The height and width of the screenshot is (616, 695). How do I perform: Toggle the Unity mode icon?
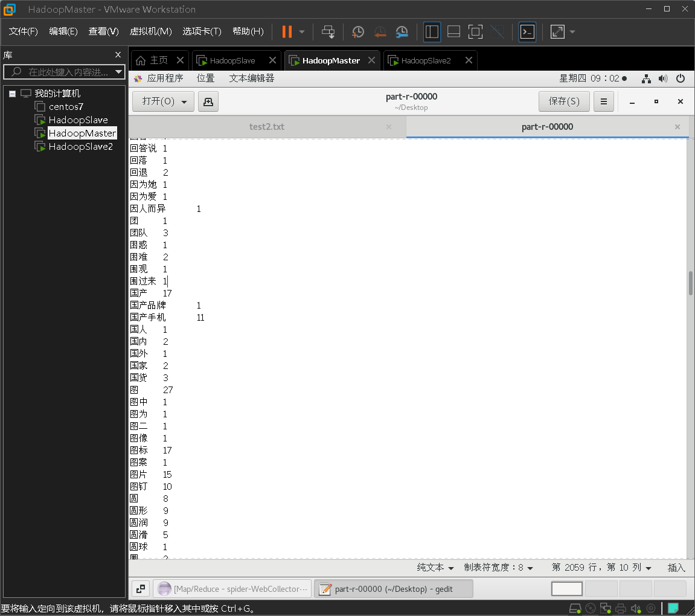pyautogui.click(x=498, y=32)
